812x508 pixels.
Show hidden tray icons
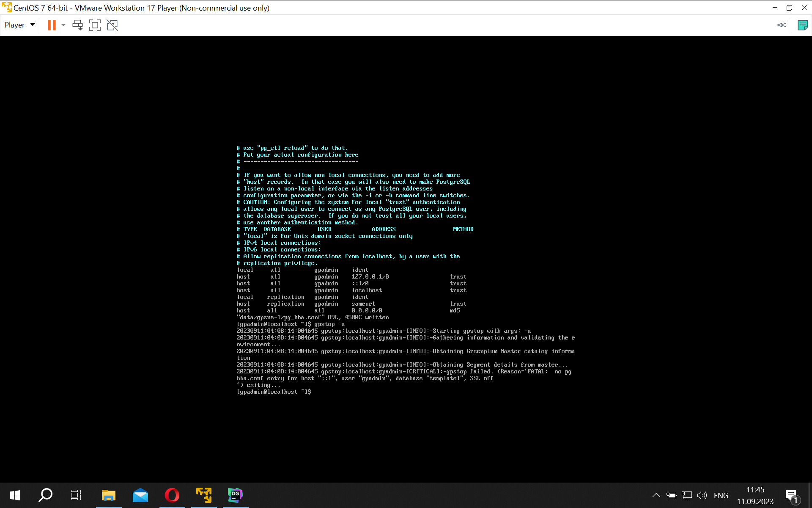tap(656, 495)
